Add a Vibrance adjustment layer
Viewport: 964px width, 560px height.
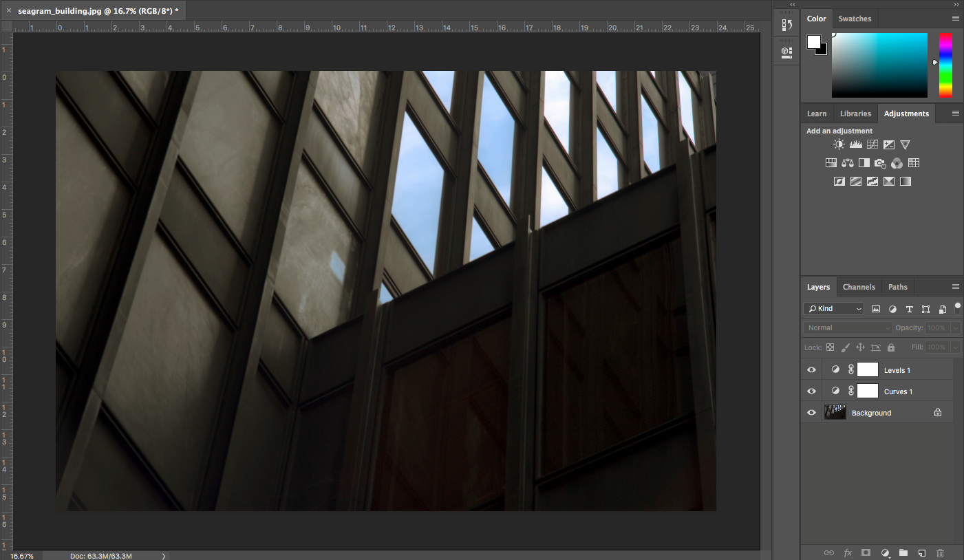pyautogui.click(x=906, y=144)
